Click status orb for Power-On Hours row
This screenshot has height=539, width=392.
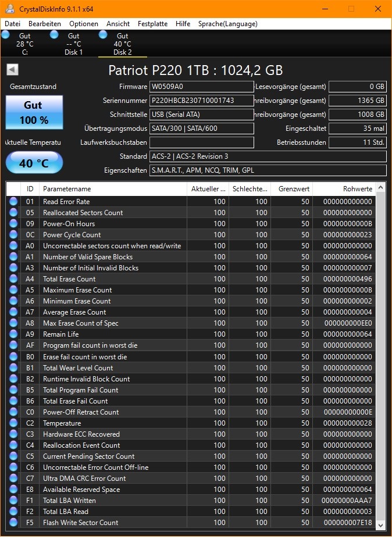(13, 224)
